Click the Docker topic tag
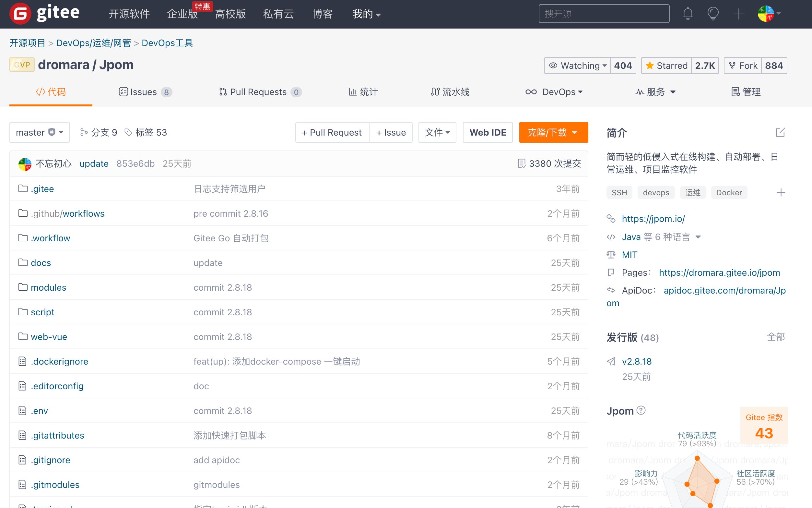 click(x=729, y=192)
